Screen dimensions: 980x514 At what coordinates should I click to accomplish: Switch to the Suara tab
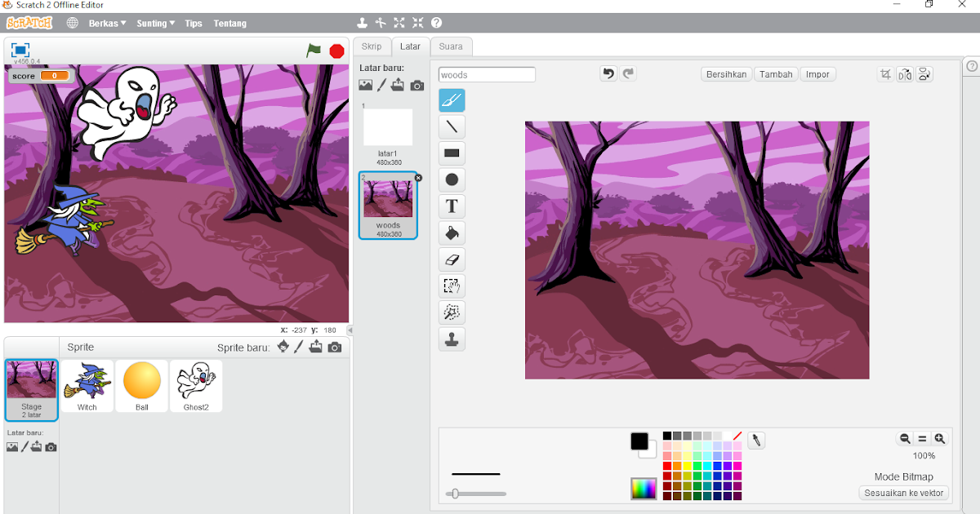click(451, 47)
